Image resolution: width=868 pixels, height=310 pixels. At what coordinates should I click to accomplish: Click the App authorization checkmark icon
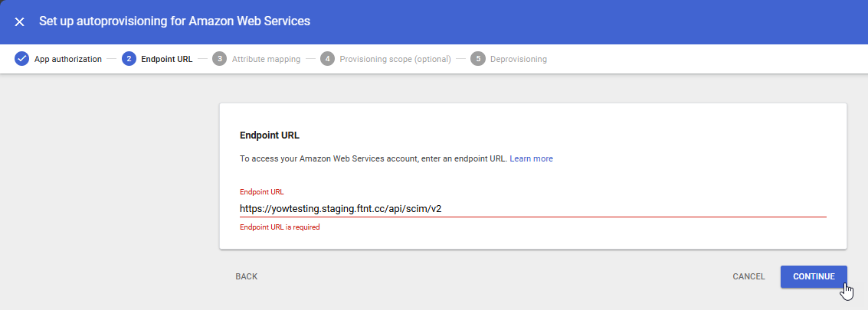(x=21, y=59)
